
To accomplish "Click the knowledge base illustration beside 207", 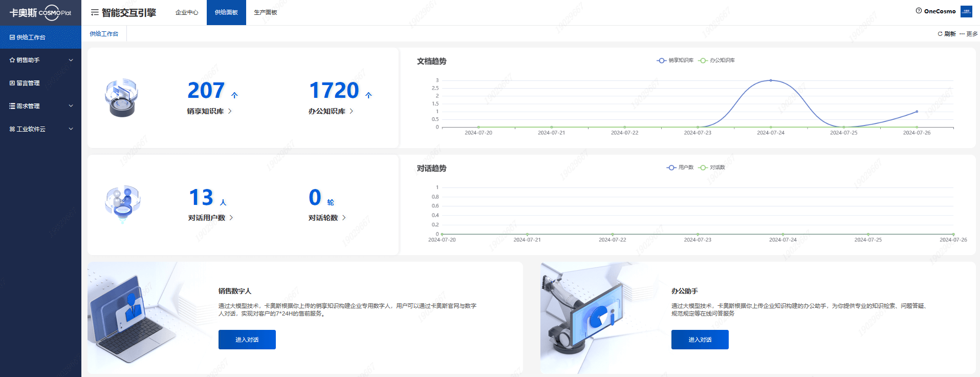I will (122, 97).
